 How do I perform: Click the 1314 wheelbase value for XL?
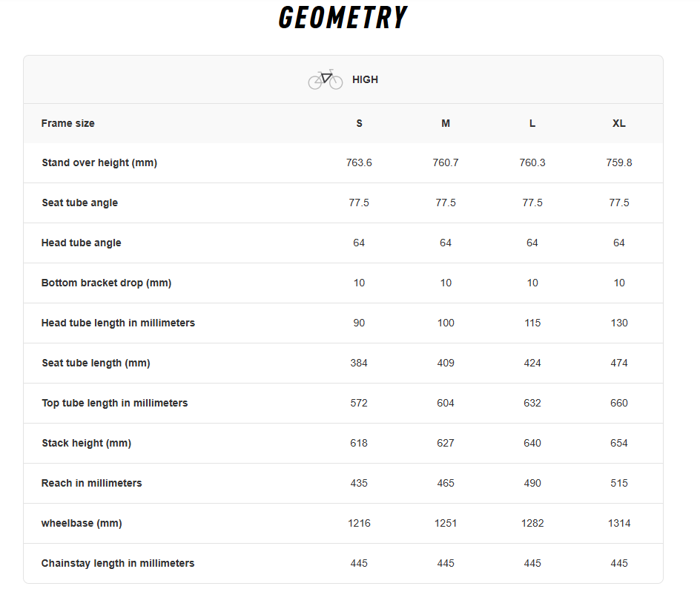pyautogui.click(x=619, y=523)
